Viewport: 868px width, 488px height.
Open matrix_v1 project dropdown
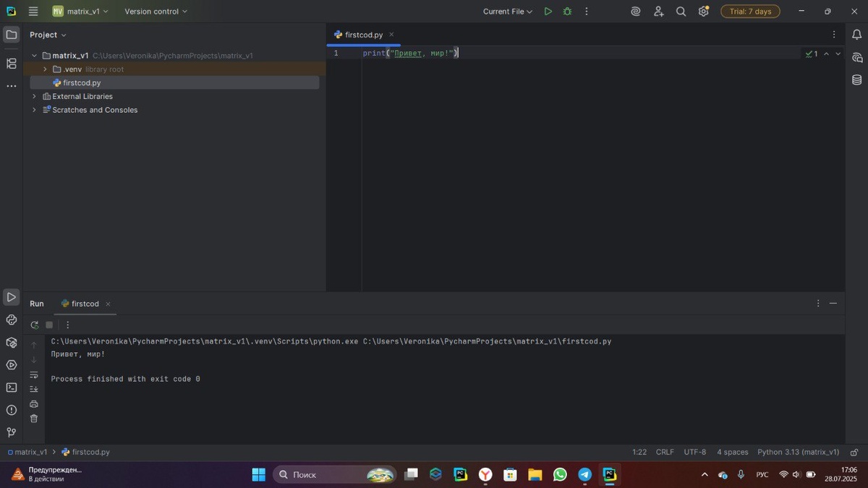pyautogui.click(x=81, y=12)
